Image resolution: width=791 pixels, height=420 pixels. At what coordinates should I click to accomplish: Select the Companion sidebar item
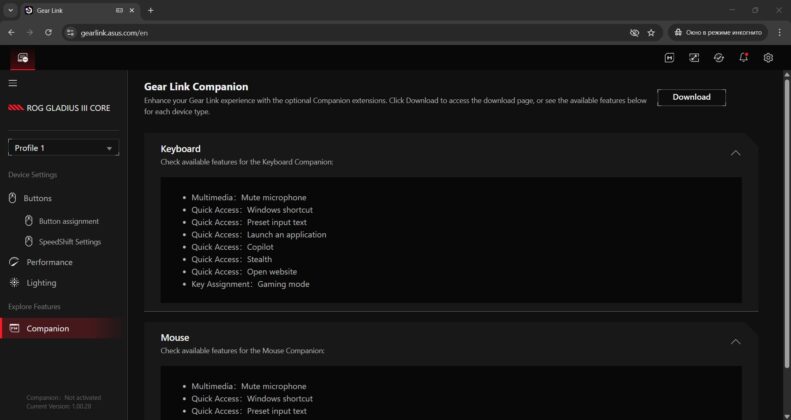[x=62, y=329]
